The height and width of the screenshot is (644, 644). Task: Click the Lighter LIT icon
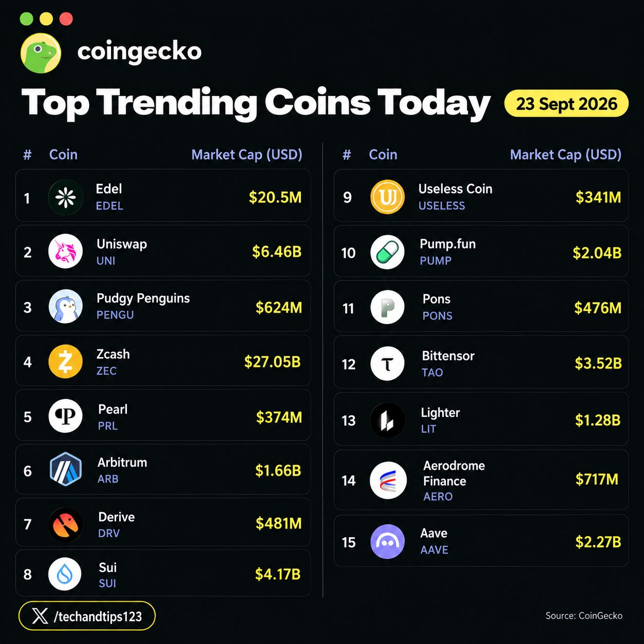387,421
